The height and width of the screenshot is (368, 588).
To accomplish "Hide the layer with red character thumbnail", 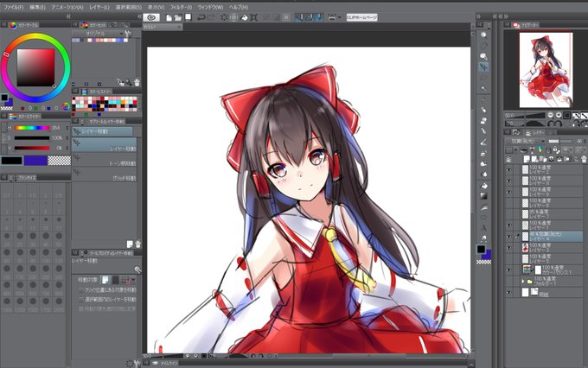I will coord(508,248).
